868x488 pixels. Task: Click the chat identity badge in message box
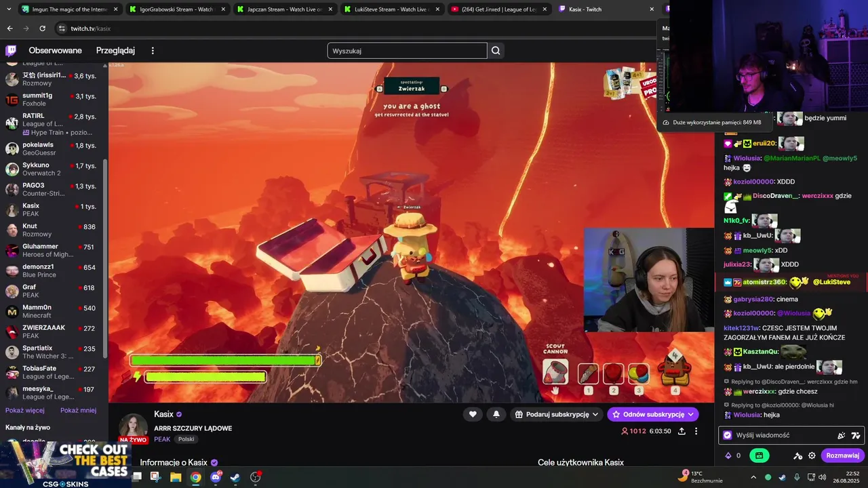(x=728, y=435)
